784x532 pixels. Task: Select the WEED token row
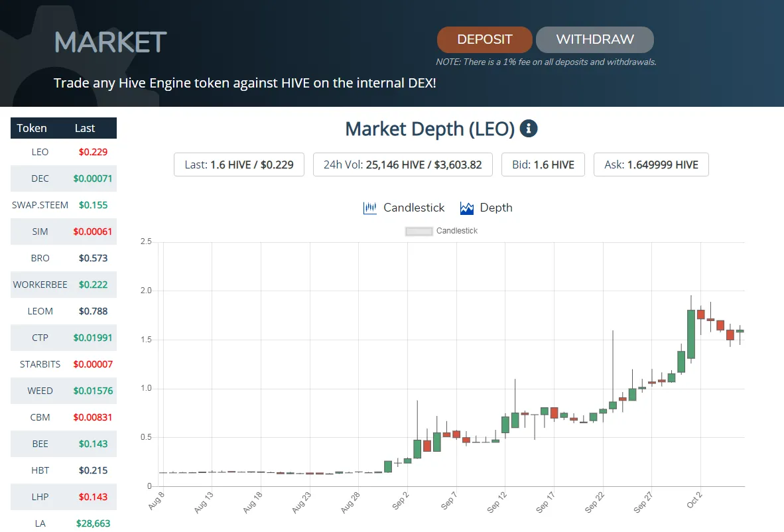(x=64, y=391)
